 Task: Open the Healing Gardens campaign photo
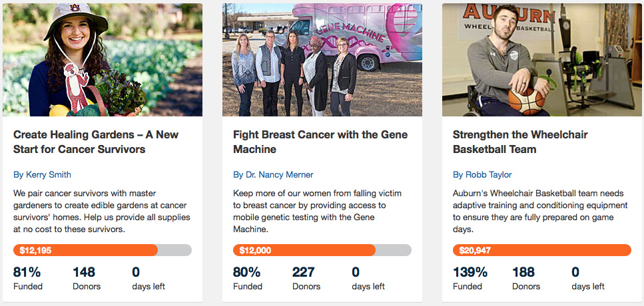coord(103,60)
